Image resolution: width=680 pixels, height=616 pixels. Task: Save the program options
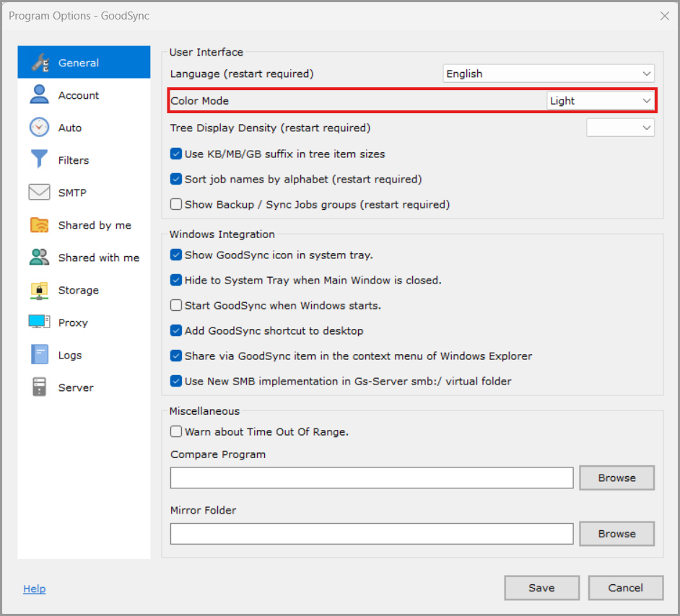click(x=541, y=588)
